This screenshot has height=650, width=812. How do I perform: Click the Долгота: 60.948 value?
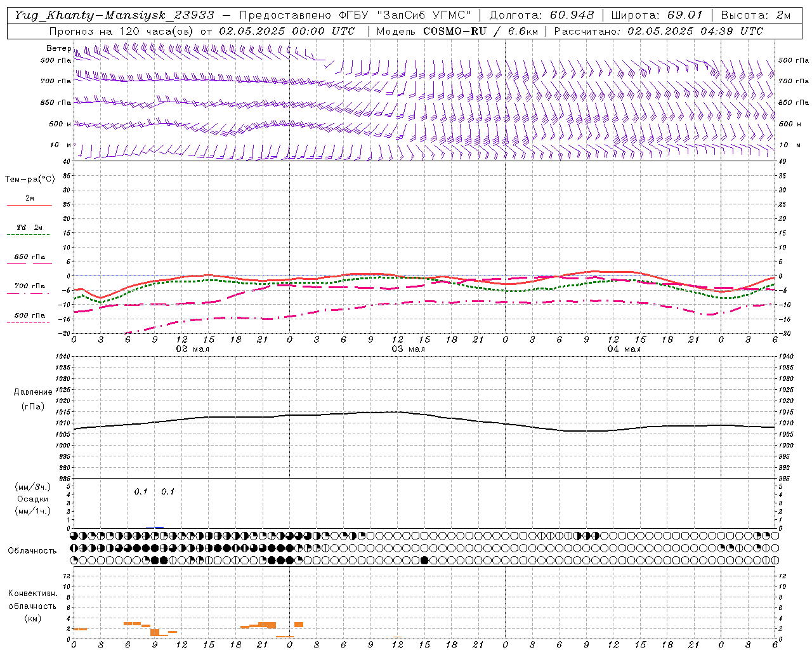(542, 15)
